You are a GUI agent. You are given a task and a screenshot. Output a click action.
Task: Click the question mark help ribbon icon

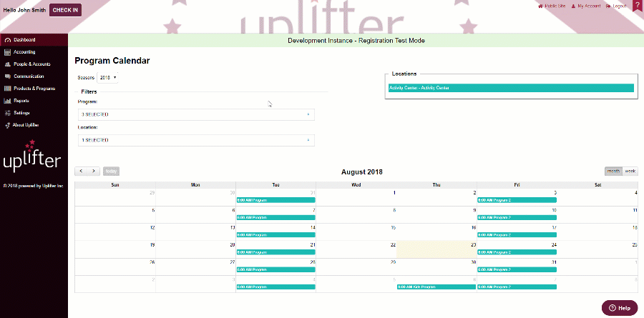pyautogui.click(x=637, y=6)
